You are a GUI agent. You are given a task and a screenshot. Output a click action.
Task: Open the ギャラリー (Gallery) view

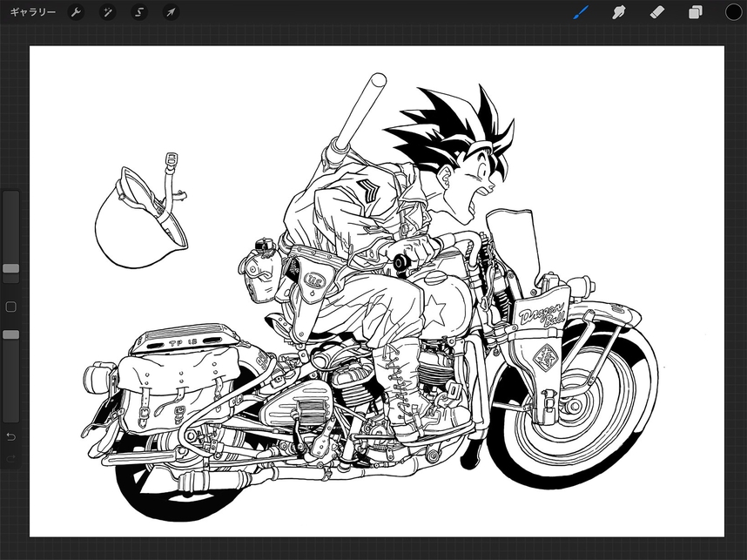(33, 12)
